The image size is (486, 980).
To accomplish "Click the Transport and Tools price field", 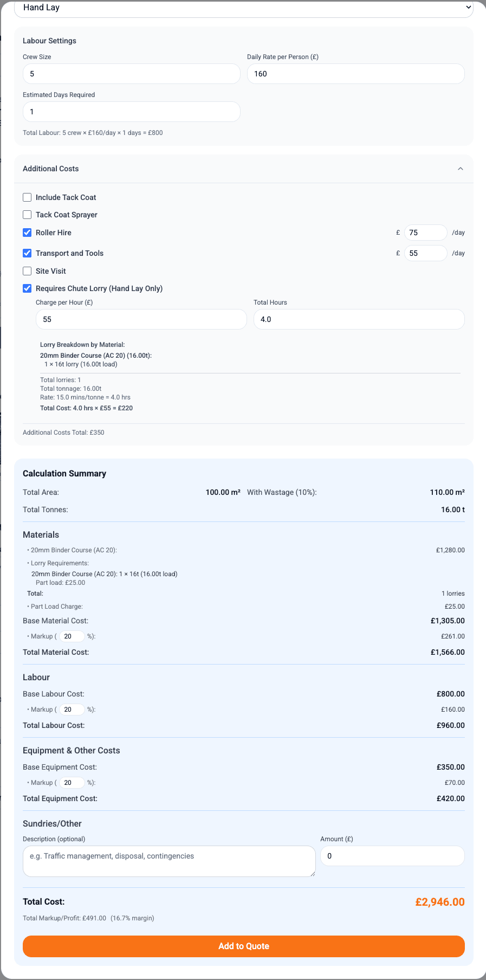I will 425,253.
